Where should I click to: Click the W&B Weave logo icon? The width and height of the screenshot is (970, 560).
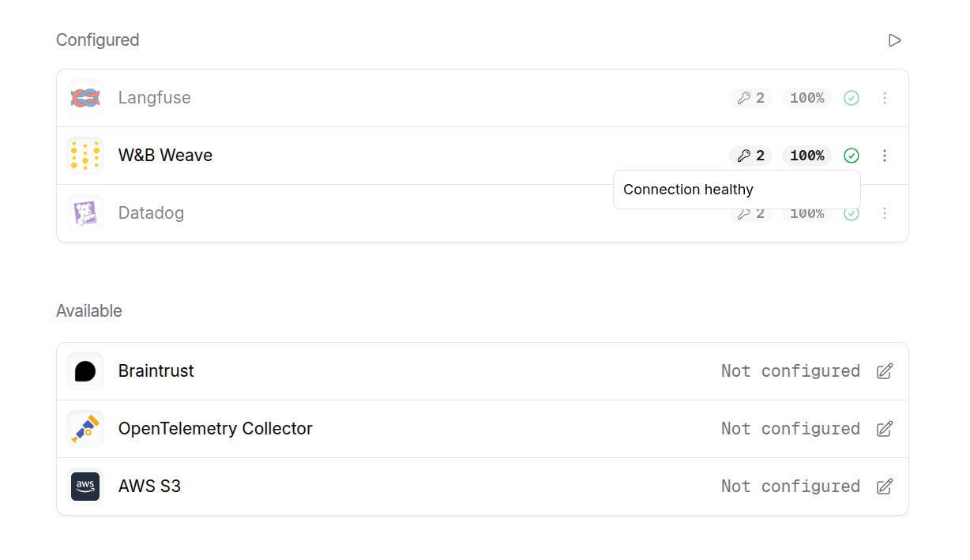pos(85,156)
